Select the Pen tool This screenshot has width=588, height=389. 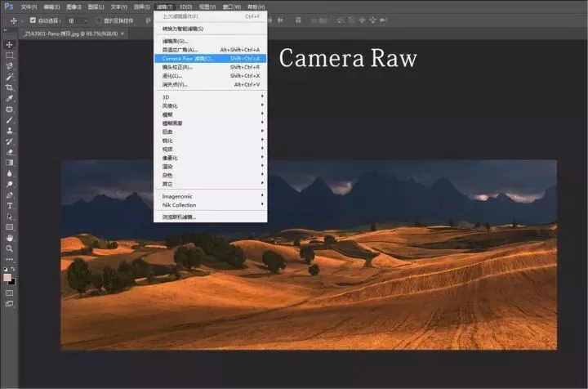pos(9,195)
